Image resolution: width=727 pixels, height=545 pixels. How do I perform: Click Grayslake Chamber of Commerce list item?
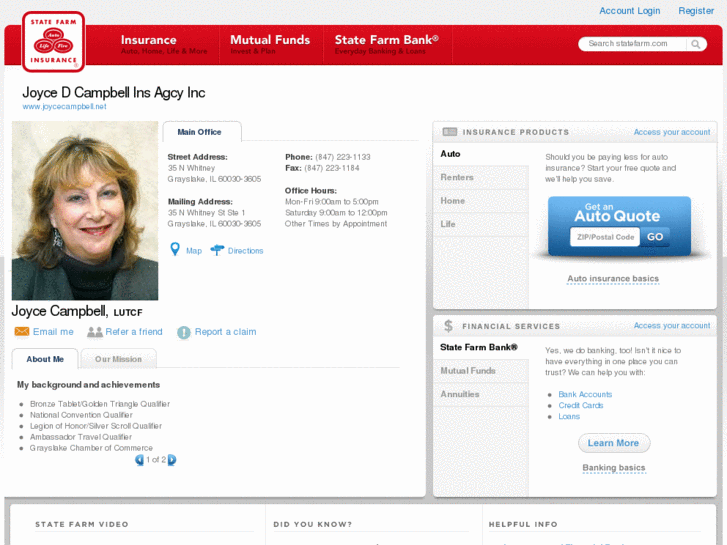pyautogui.click(x=91, y=448)
